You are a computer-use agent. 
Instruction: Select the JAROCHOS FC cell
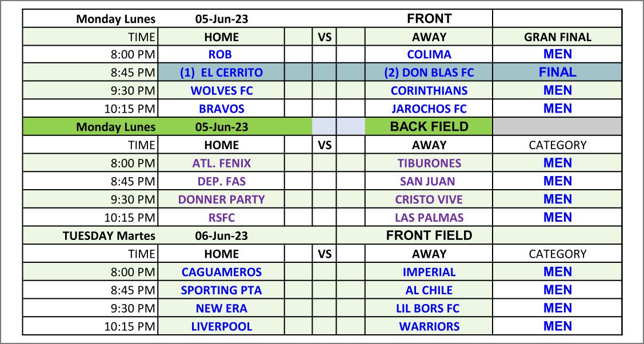(x=429, y=109)
